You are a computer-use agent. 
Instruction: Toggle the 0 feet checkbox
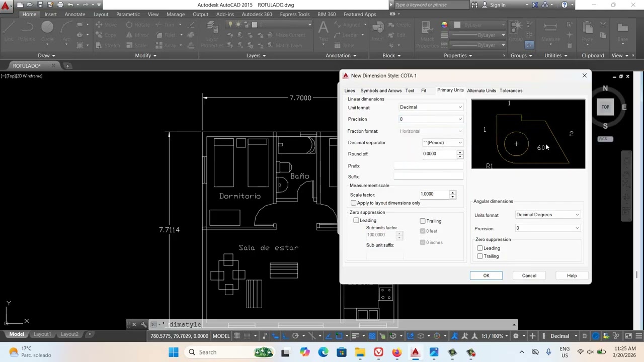(x=423, y=231)
